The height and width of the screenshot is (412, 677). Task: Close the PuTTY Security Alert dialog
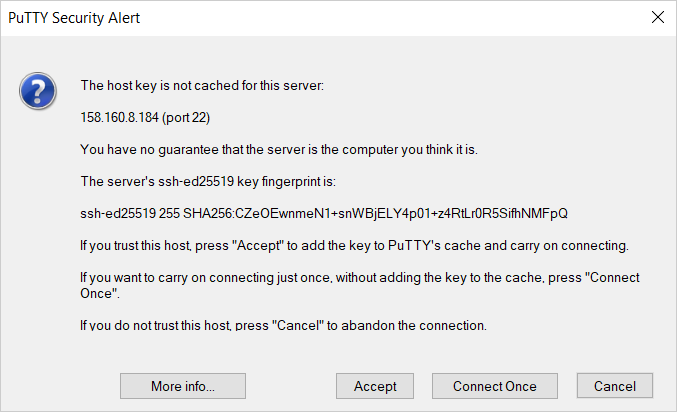click(x=657, y=17)
